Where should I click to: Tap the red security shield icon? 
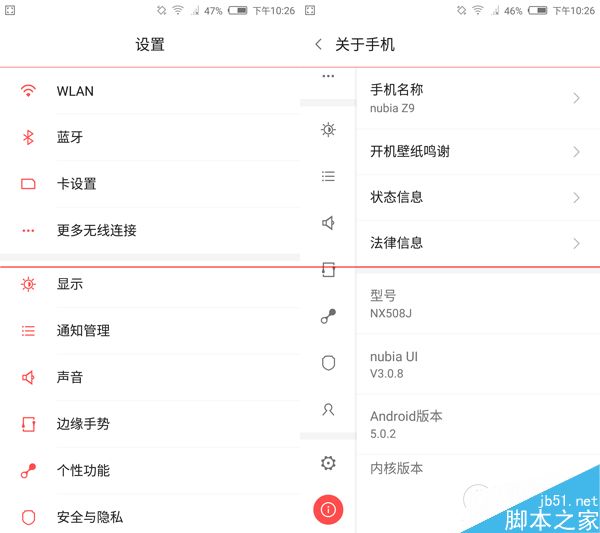point(28,517)
